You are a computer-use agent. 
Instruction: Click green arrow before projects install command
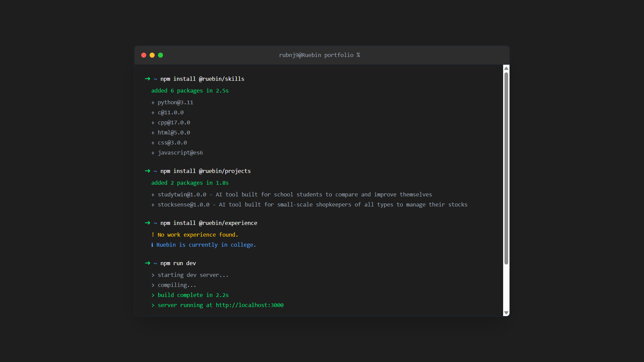147,171
